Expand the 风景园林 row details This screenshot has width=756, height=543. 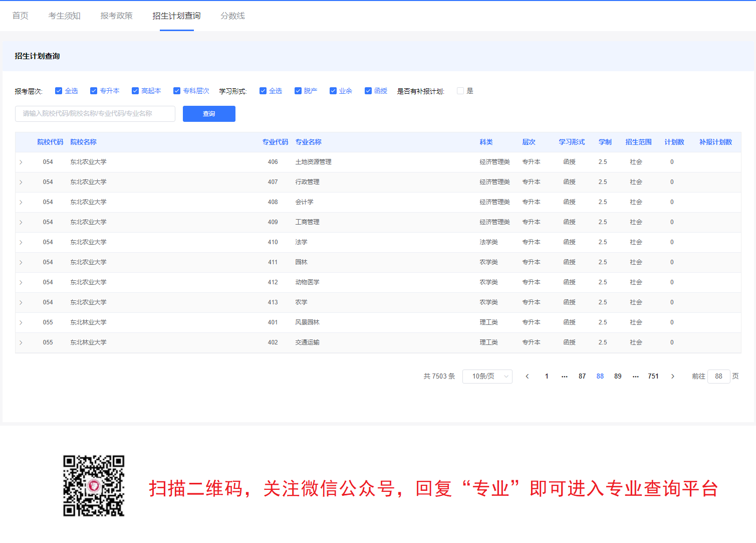tap(21, 322)
